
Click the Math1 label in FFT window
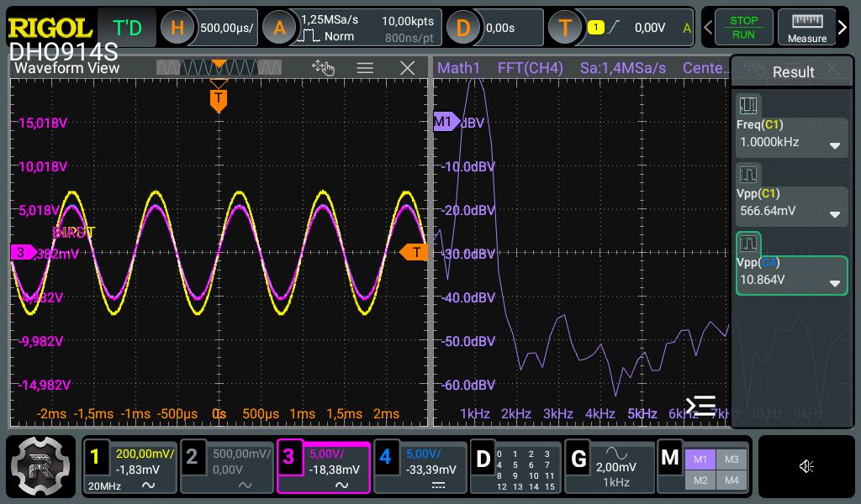pyautogui.click(x=458, y=68)
